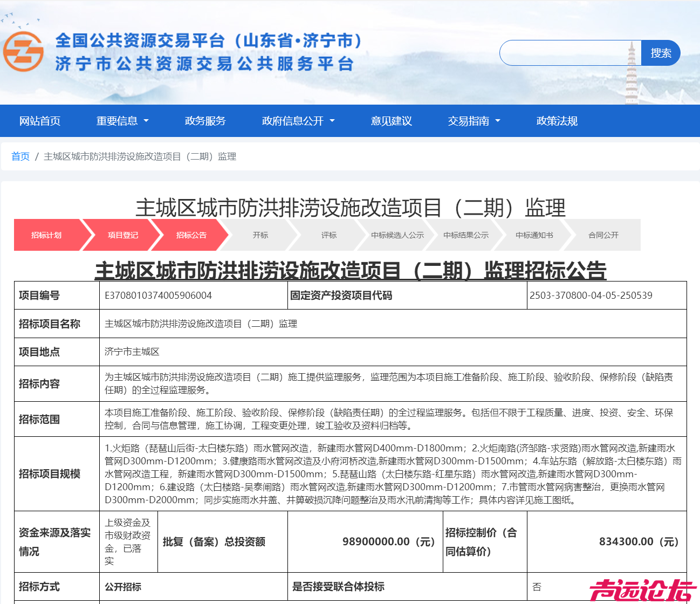Select the 招标公告 step tab
Image resolution: width=700 pixels, height=604 pixels.
tap(191, 235)
